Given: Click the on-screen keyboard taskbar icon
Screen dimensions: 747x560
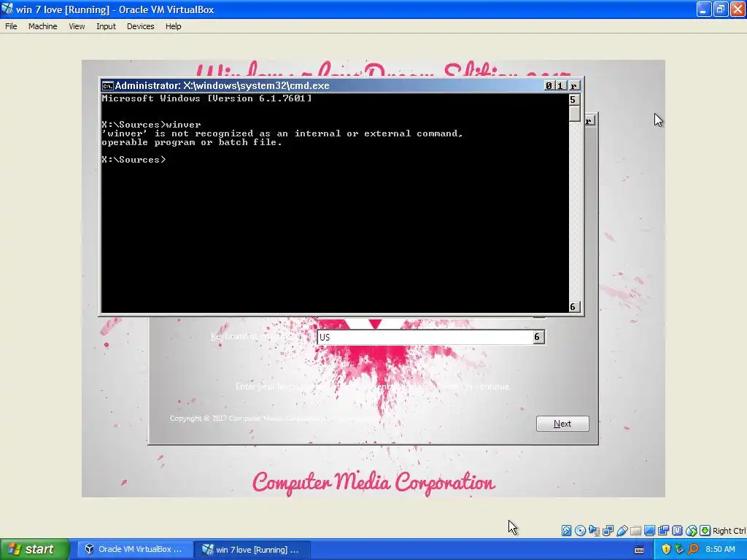Looking at the screenshot, I should tap(639, 550).
